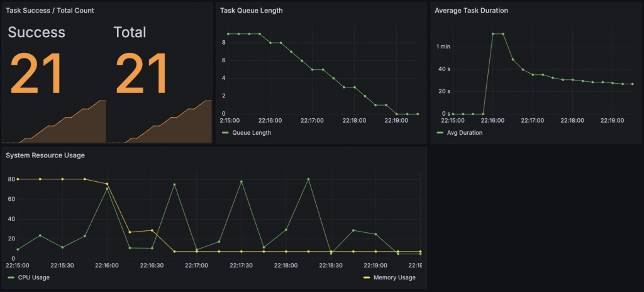Click first Queue Length data point at value 9
This screenshot has height=292, width=644.
click(x=228, y=34)
